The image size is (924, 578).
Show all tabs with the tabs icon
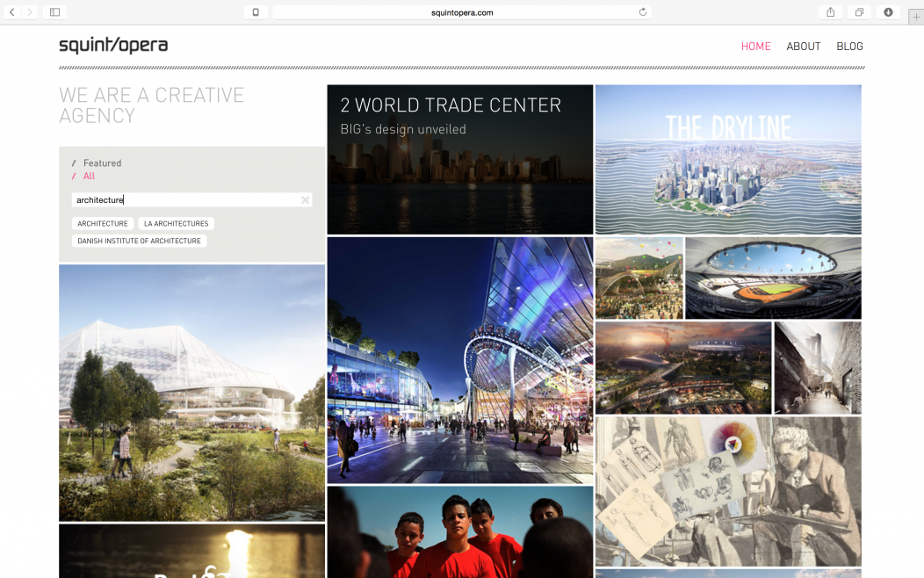pyautogui.click(x=859, y=11)
